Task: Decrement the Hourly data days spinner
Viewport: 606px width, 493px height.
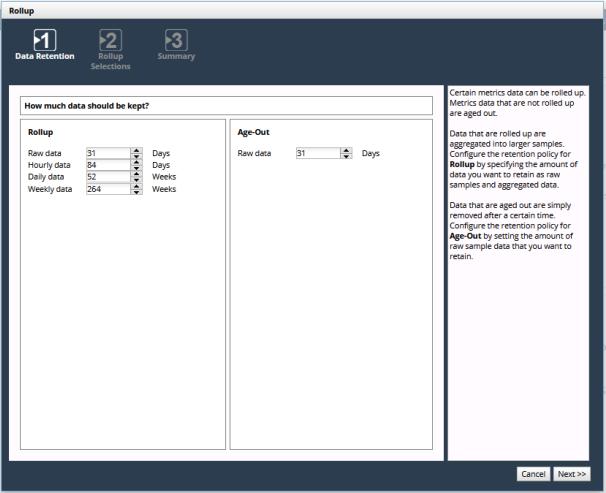Action: (x=137, y=169)
